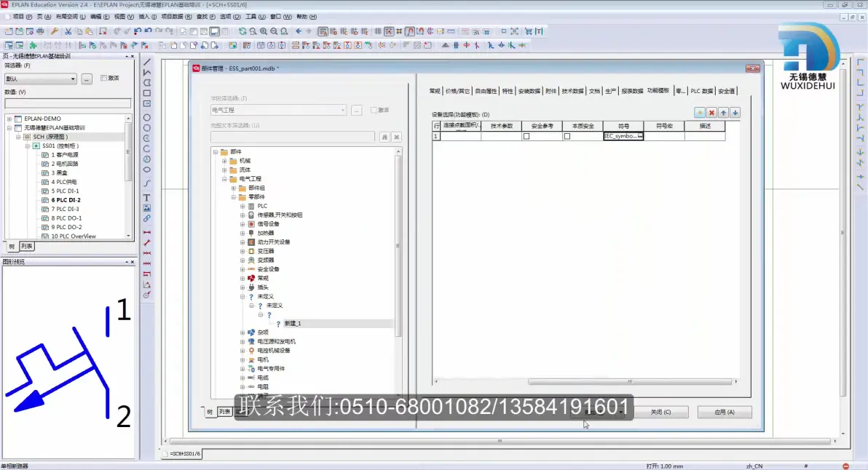868x470 pixels.
Task: Click the red magnet snap icon
Action: pos(410,31)
